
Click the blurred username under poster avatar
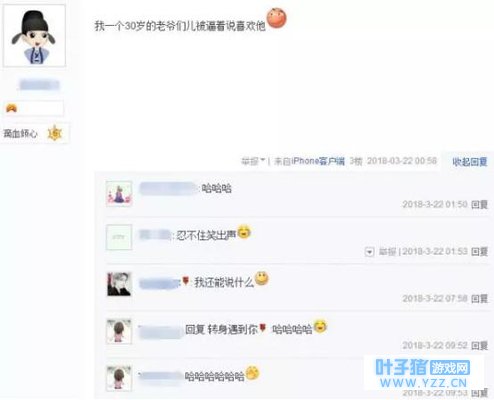tap(39, 85)
